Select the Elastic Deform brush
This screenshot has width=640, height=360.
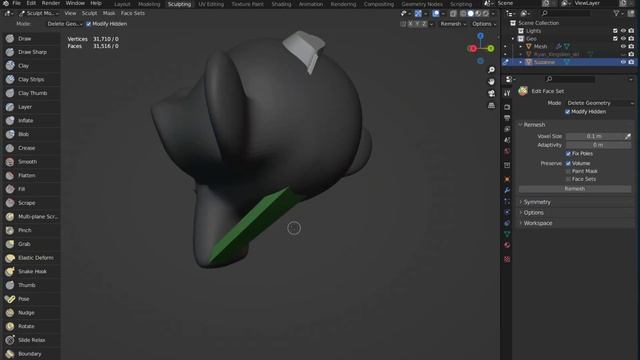pyautogui.click(x=32, y=258)
